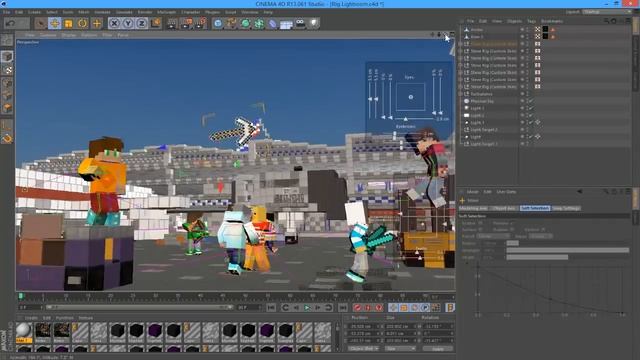Add a Cube primitive object icon
Image resolution: width=640 pixels, height=360 pixels.
pyautogui.click(x=218, y=23)
